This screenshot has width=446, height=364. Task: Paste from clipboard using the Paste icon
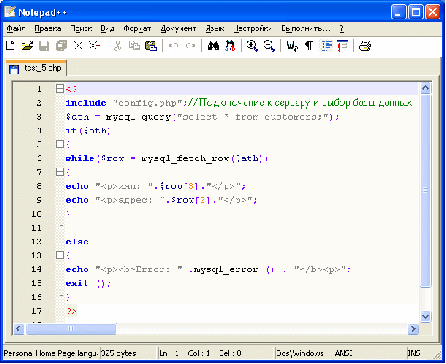tap(151, 46)
